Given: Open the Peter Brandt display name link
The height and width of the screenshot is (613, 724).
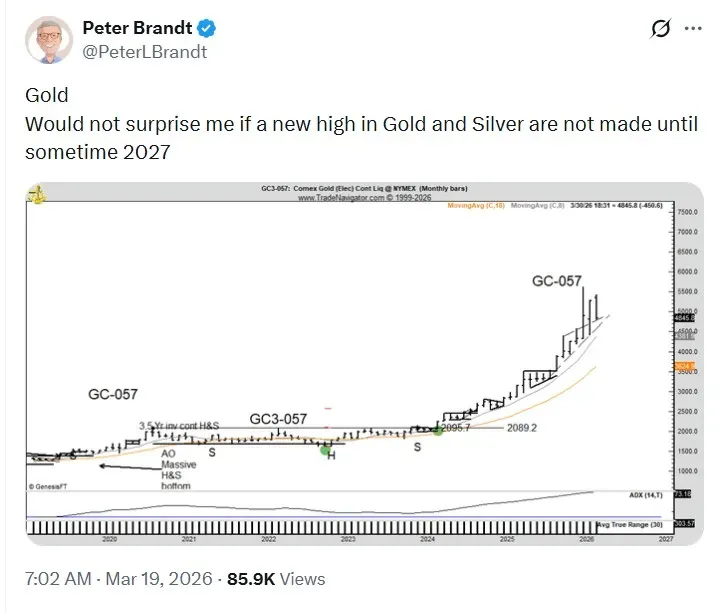Looking at the screenshot, I should point(146,28).
